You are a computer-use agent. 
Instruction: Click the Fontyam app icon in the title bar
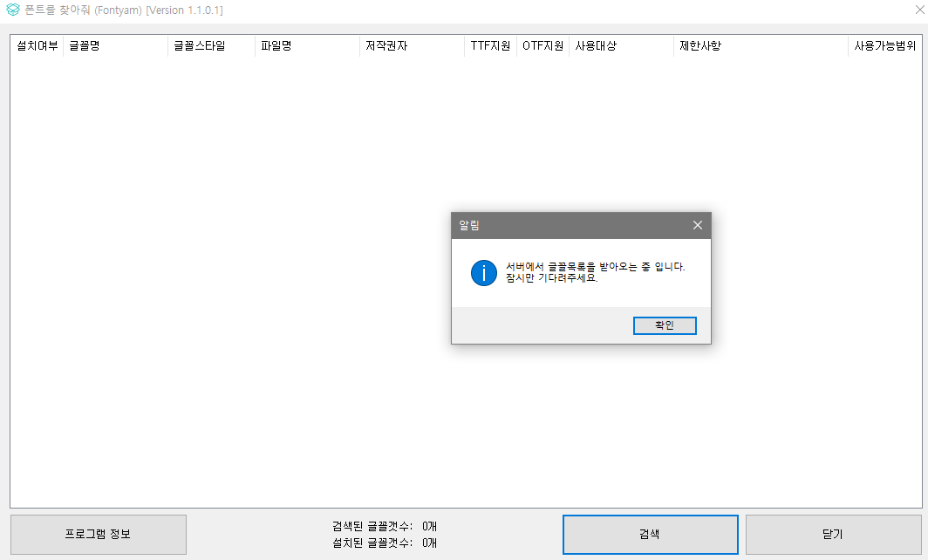pos(12,10)
